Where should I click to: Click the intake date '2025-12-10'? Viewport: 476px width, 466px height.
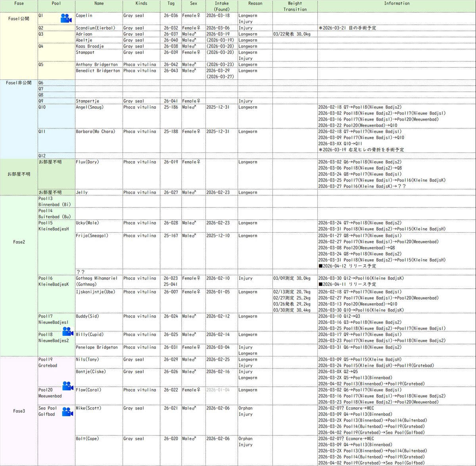[218, 235]
